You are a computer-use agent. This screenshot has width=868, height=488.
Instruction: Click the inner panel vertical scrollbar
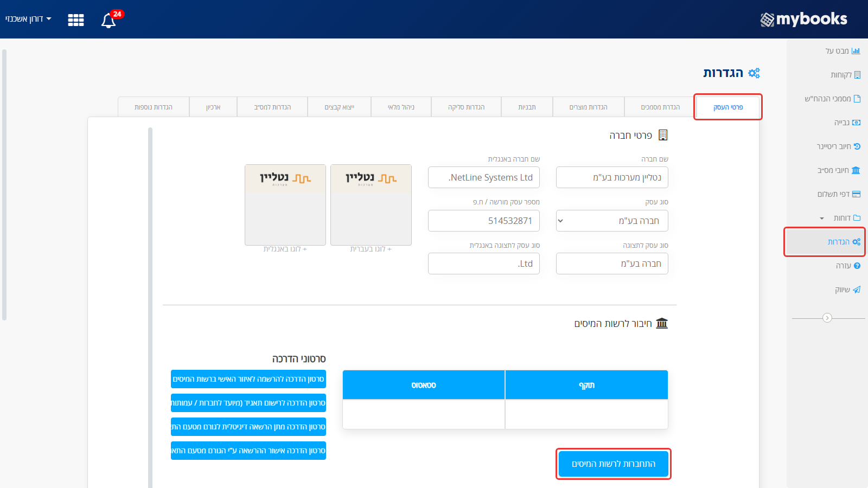pos(150,307)
